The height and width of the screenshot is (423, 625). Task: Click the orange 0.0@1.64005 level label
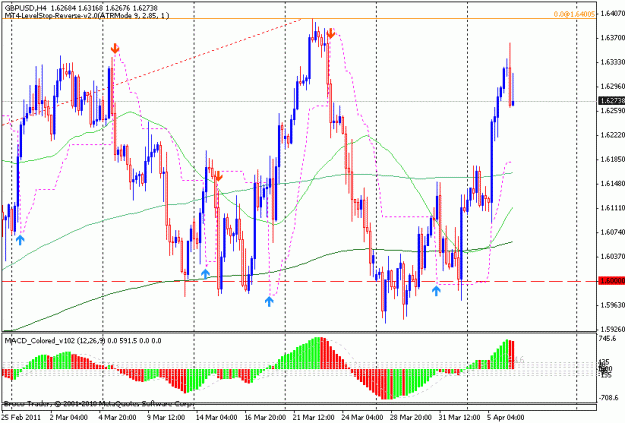[x=574, y=14]
